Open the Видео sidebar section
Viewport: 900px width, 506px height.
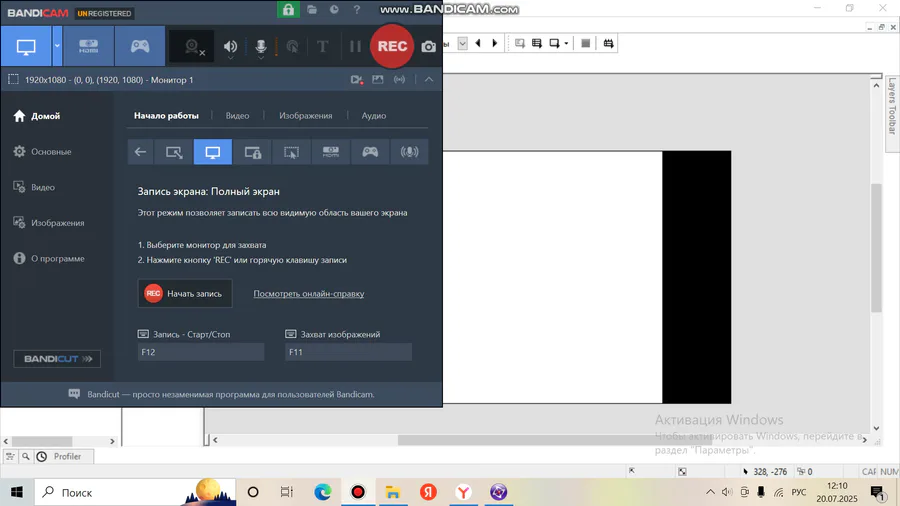coord(34,187)
